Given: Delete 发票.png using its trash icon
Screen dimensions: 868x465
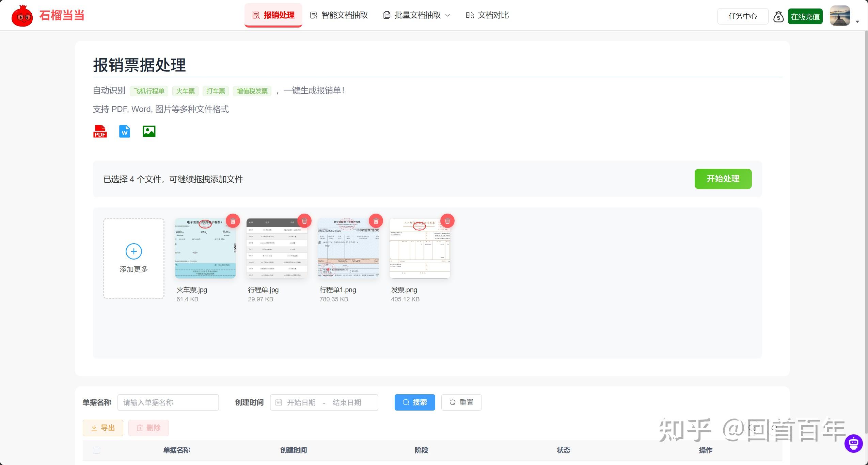Looking at the screenshot, I should tap(447, 221).
